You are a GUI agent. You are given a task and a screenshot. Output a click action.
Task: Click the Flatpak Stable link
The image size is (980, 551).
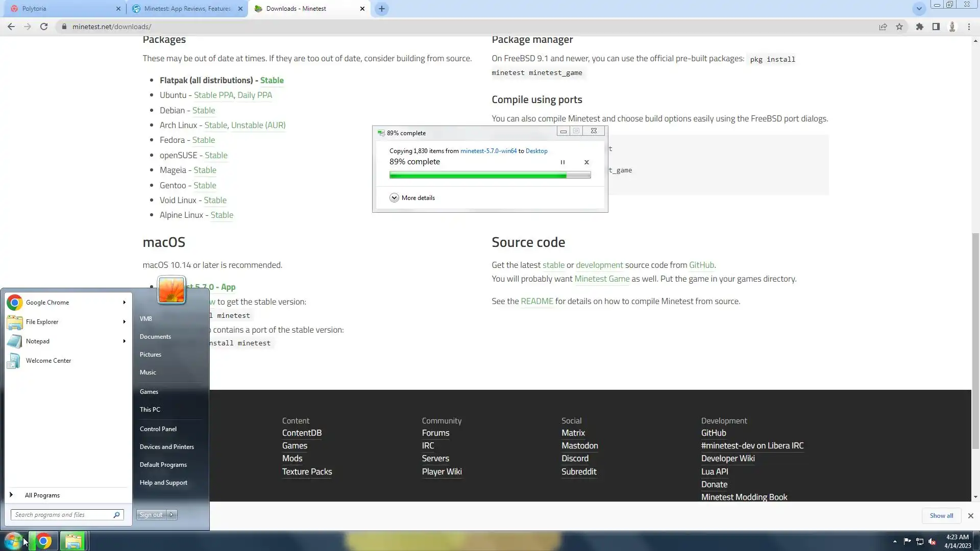click(272, 80)
